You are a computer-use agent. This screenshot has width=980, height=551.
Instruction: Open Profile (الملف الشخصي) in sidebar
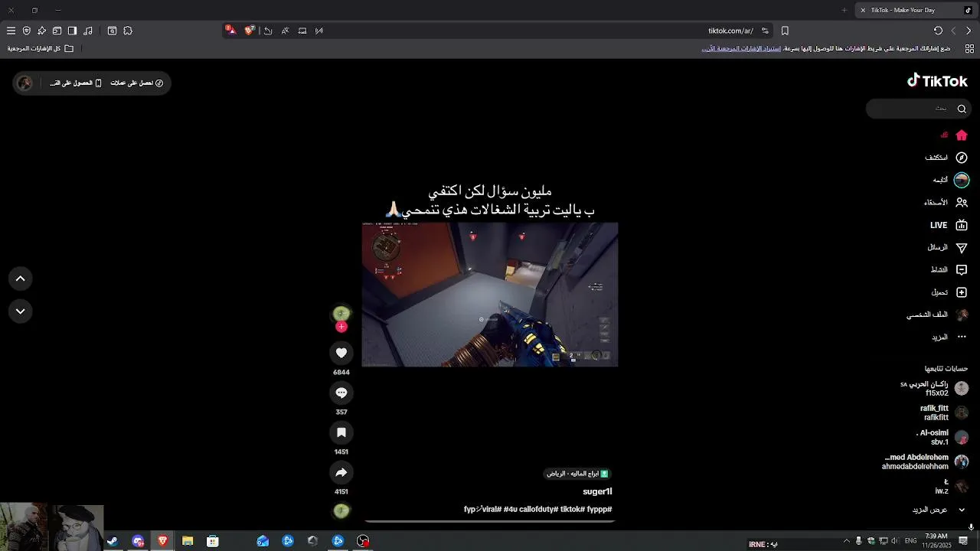pos(938,315)
